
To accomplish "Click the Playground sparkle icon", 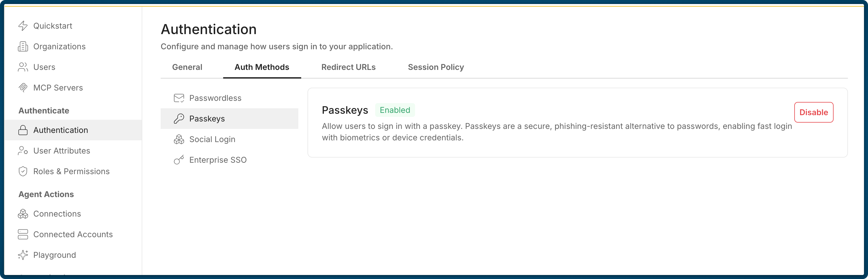I will 23,255.
